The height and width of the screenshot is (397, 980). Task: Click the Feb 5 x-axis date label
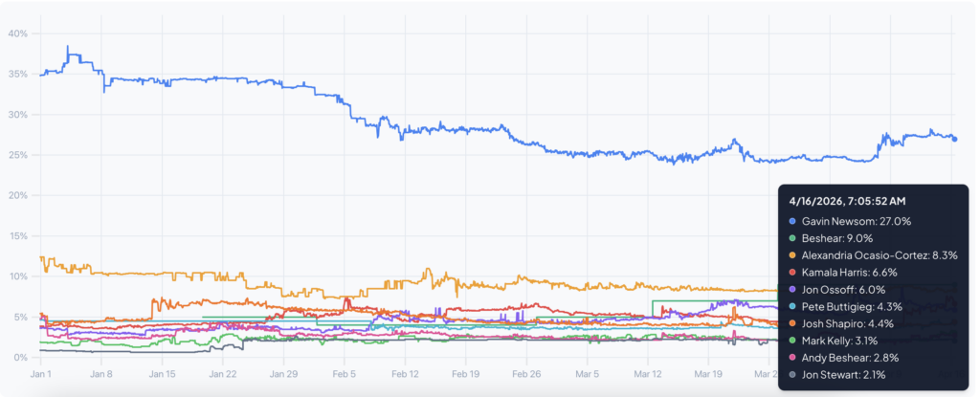coord(344,373)
